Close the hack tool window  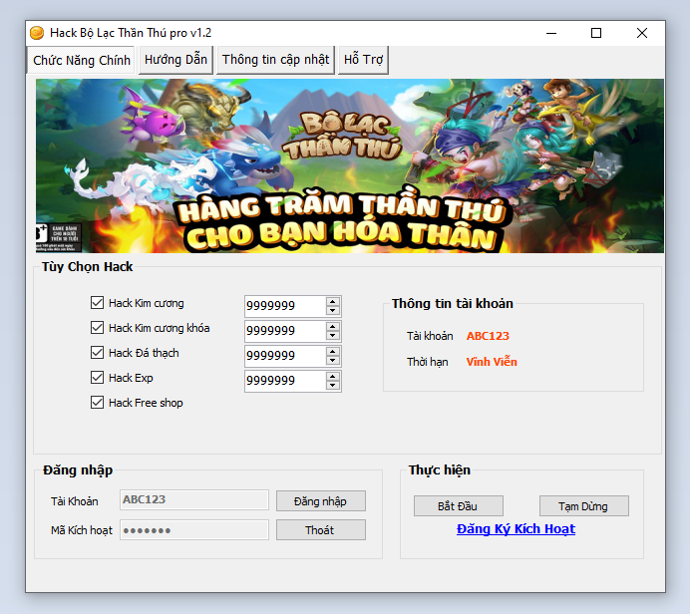pos(642,33)
